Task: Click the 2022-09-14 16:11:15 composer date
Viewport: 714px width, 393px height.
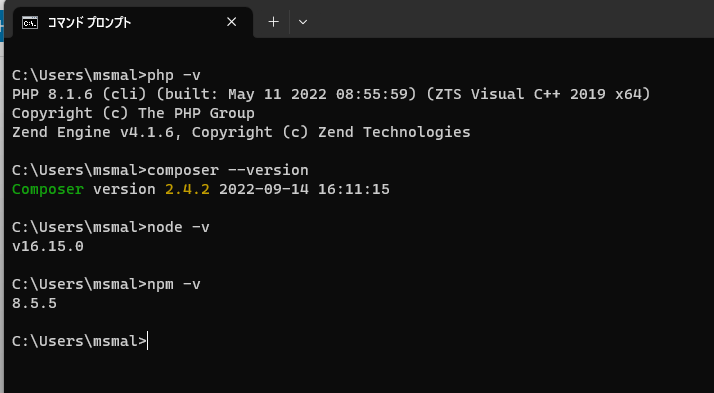Action: point(304,189)
